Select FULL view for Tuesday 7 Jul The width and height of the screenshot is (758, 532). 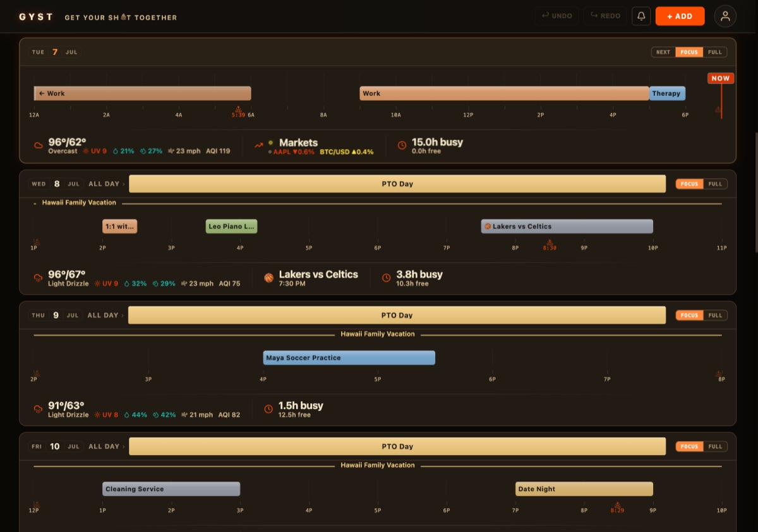(x=714, y=52)
